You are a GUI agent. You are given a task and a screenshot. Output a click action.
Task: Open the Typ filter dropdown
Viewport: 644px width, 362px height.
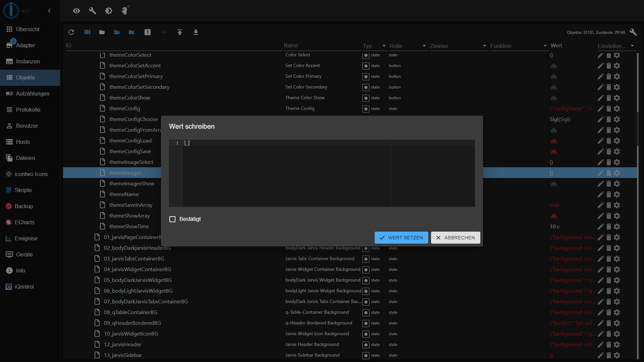coord(384,46)
